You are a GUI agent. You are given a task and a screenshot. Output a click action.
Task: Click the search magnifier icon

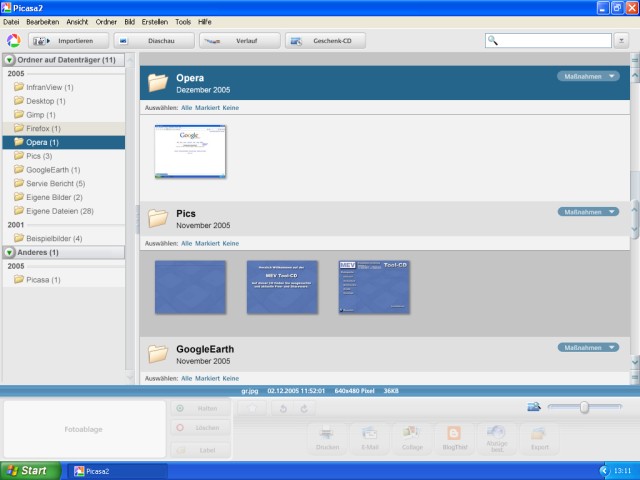(x=493, y=40)
